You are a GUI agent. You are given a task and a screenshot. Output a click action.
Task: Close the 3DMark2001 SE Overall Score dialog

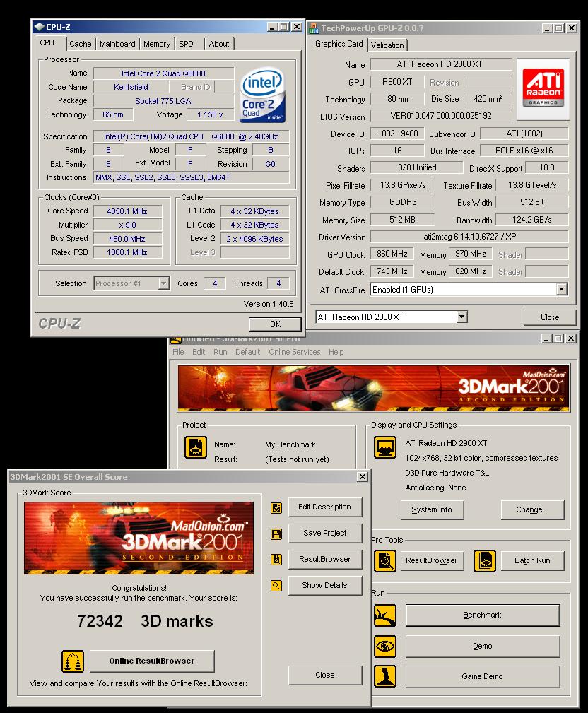[363, 476]
